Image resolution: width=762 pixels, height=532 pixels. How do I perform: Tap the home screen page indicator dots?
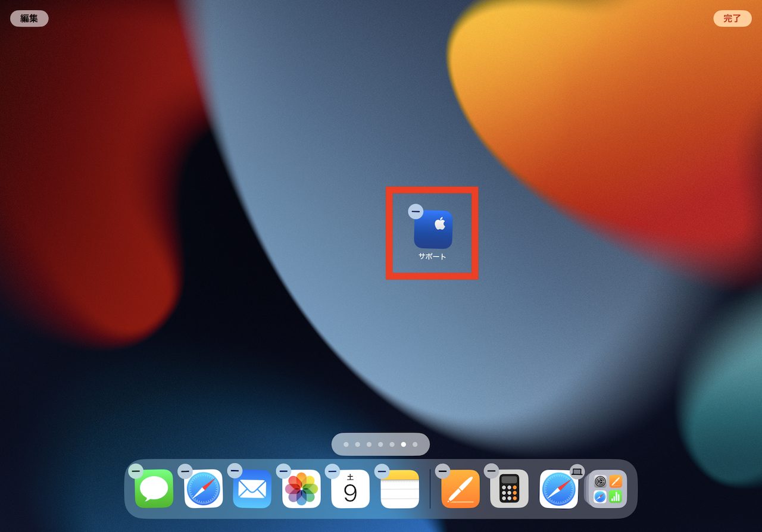380,444
